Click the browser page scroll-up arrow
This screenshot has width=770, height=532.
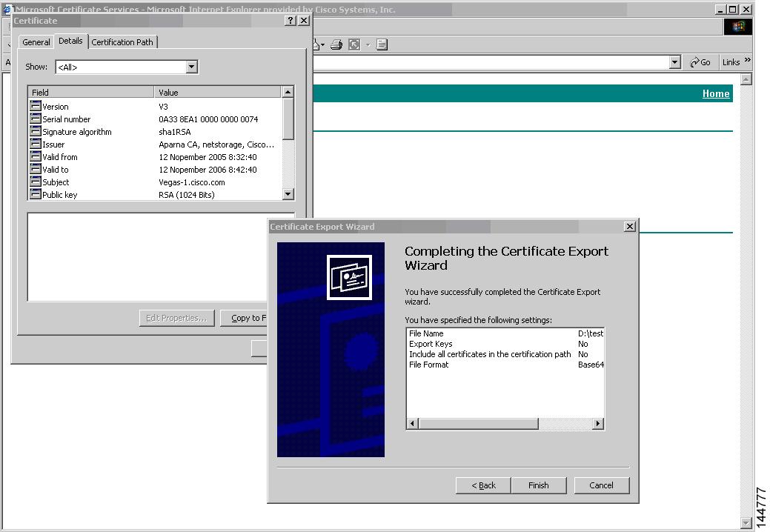pos(746,79)
